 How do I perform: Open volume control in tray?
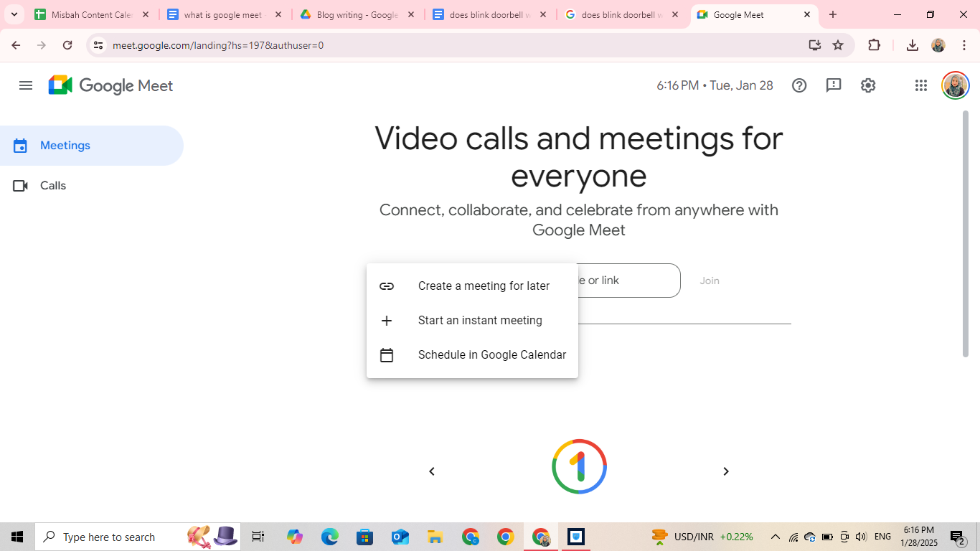tap(861, 537)
